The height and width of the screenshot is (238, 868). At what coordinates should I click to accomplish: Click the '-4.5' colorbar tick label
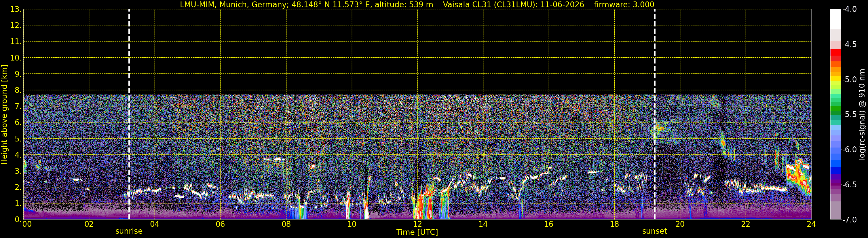pyautogui.click(x=849, y=44)
